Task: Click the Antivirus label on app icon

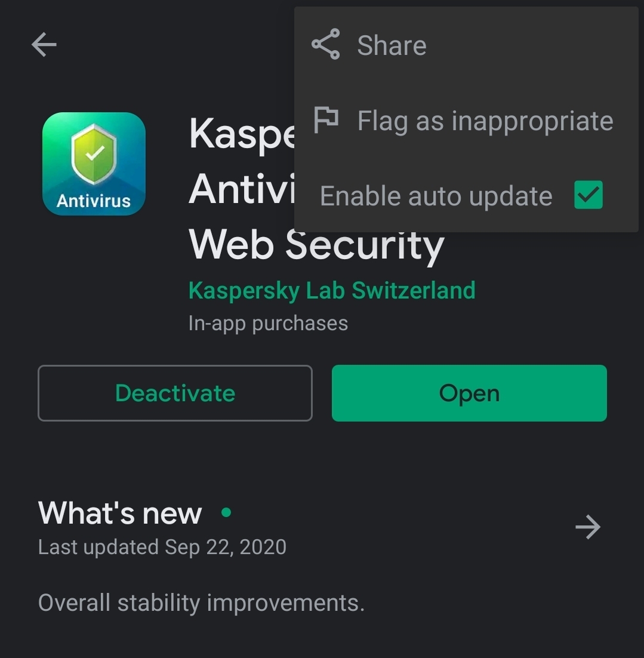Action: [x=94, y=201]
